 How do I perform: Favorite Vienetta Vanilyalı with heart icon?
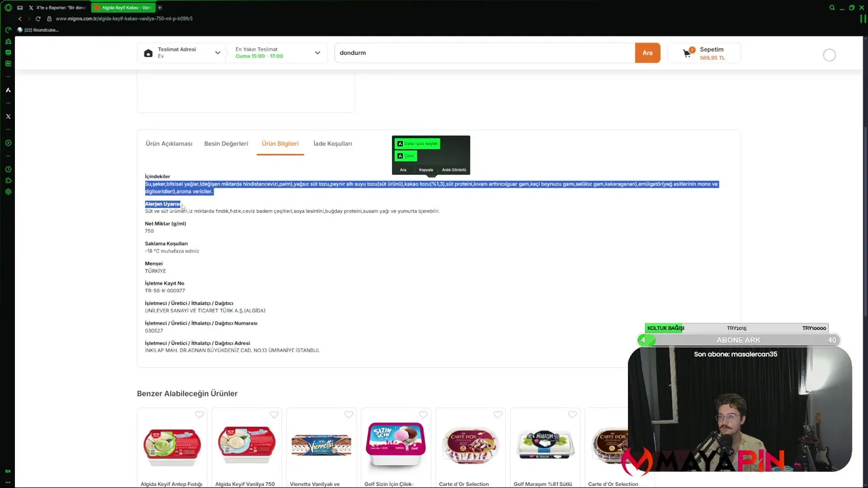pos(349,414)
